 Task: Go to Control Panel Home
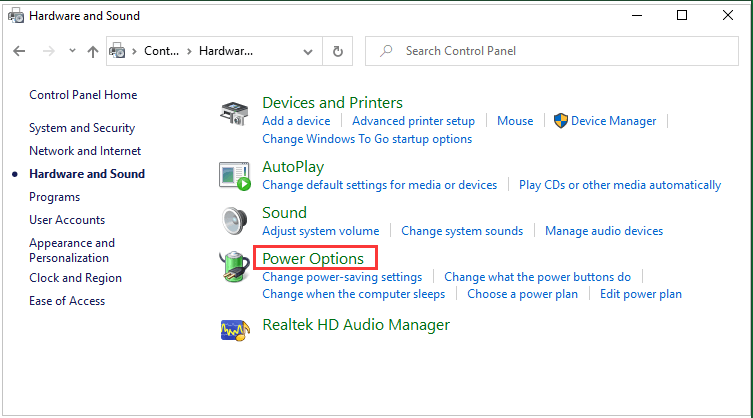pyautogui.click(x=83, y=95)
